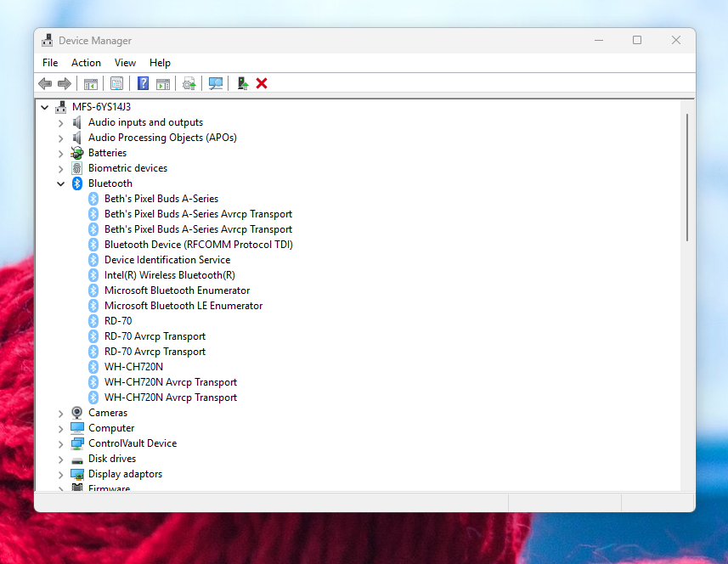Viewport: 728px width, 564px height.
Task: Select Intel(R) Wireless Bluetooth(R) device
Action: click(x=169, y=275)
